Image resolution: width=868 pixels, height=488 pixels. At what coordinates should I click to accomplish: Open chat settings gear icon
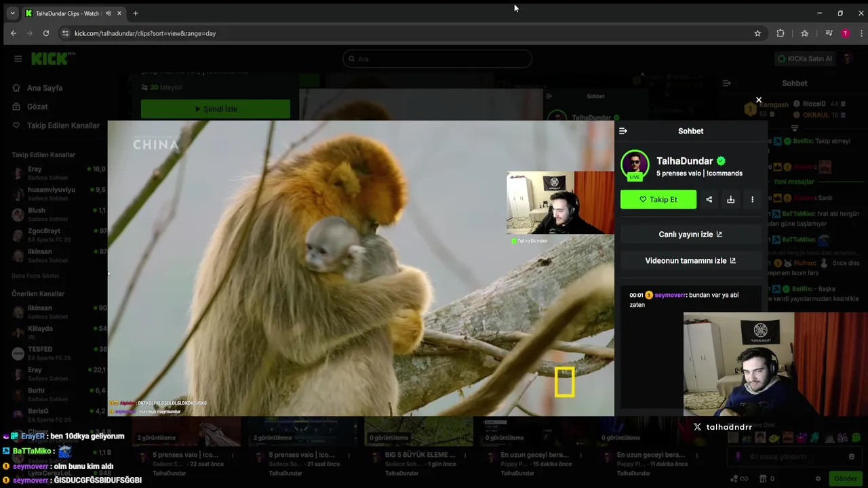[x=818, y=479]
